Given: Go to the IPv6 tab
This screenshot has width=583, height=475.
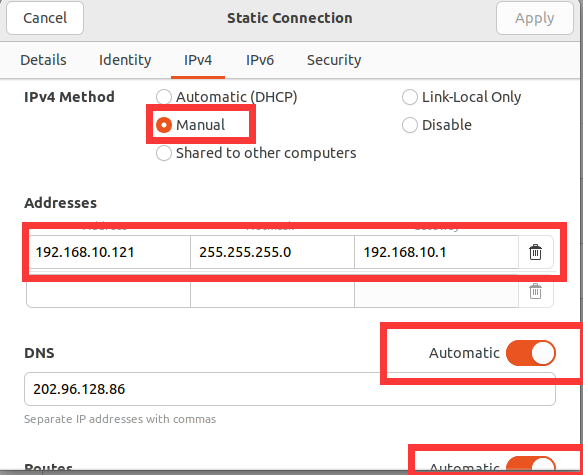Looking at the screenshot, I should coord(260,60).
